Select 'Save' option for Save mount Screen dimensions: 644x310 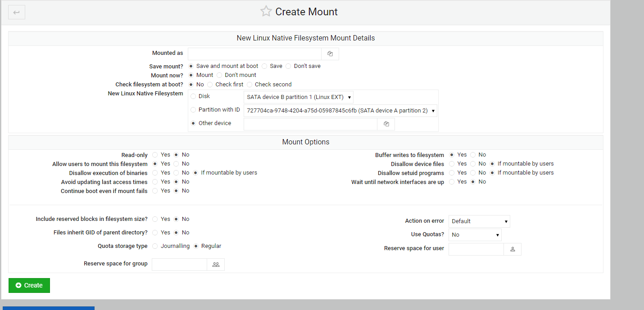[265, 66]
